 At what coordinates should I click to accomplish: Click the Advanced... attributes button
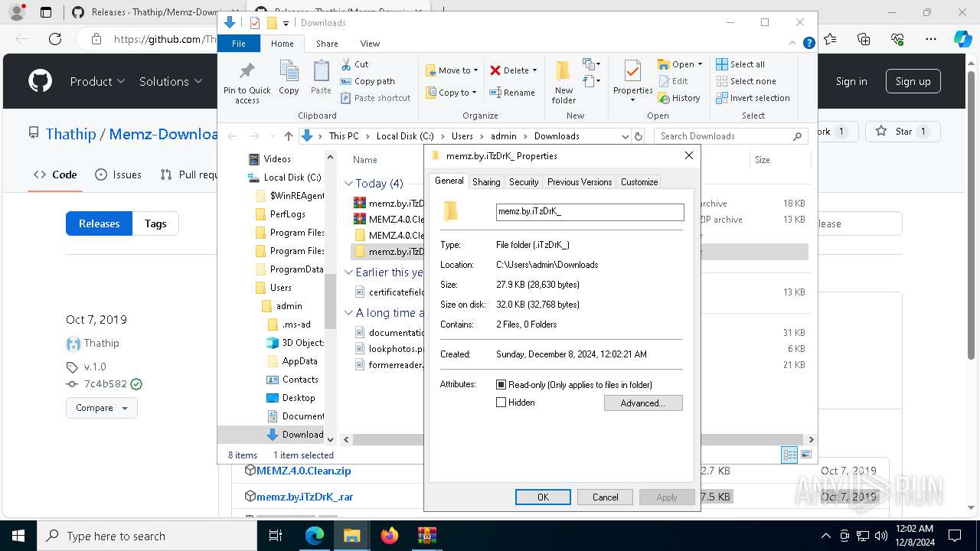[x=643, y=403]
